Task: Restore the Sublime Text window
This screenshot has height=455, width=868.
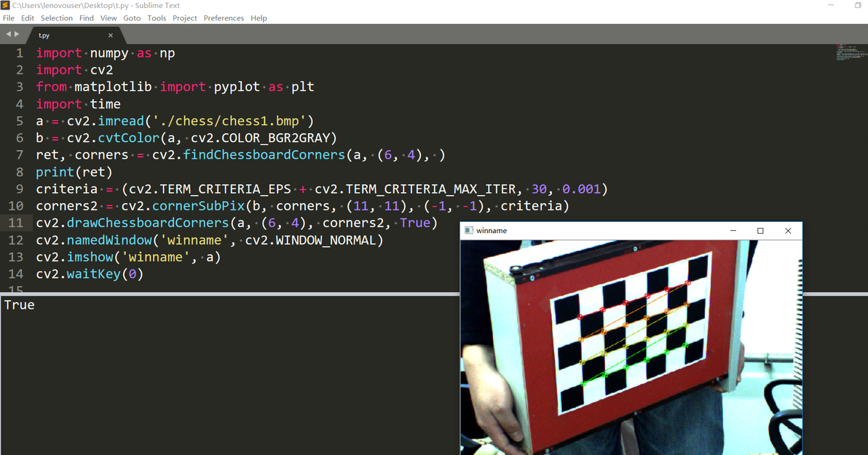Action: click(x=858, y=5)
